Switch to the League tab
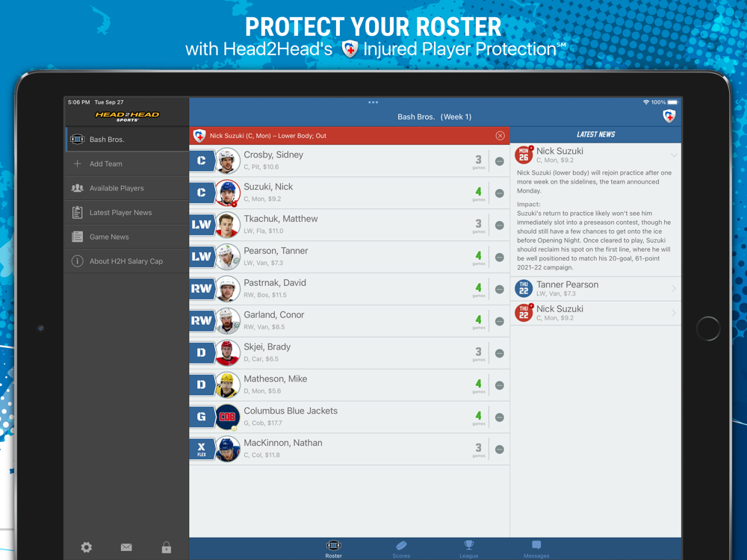 [x=469, y=549]
